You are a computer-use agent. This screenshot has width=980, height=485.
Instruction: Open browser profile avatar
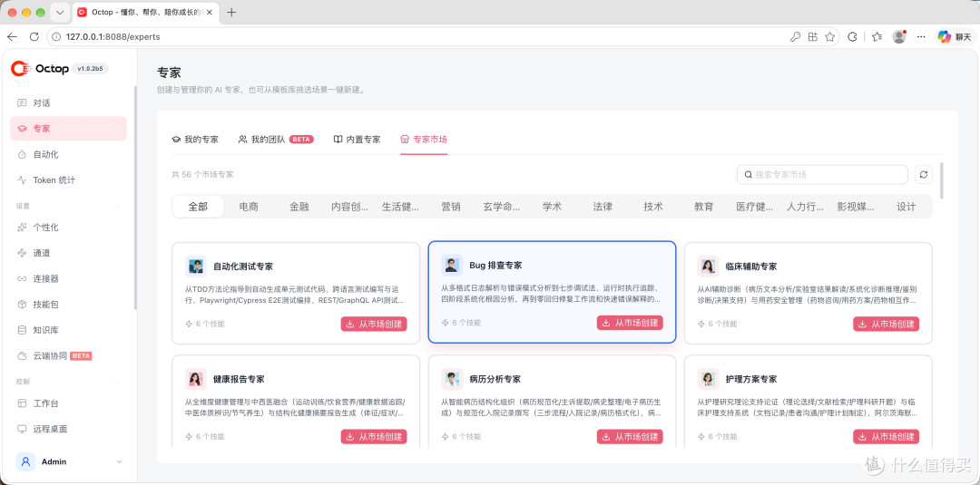[x=899, y=37]
